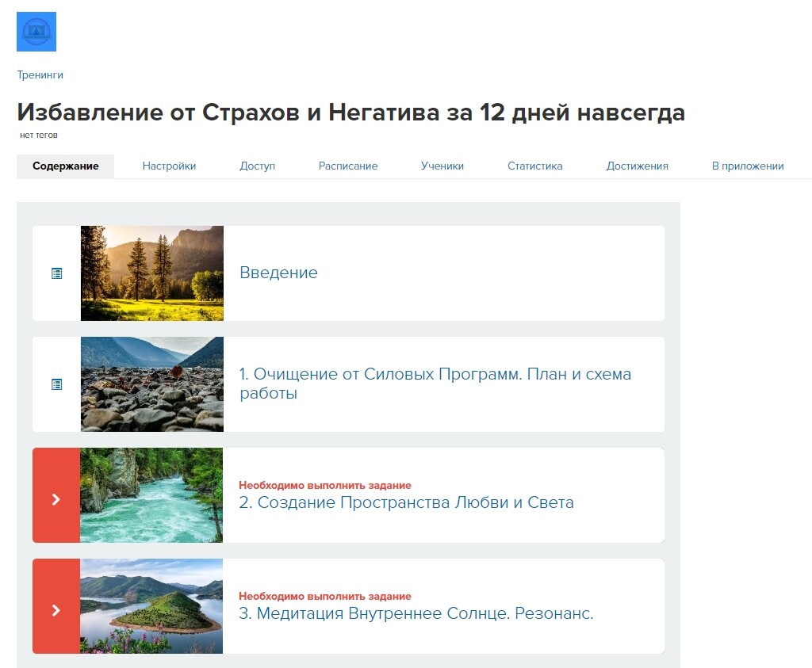Click 'Необходимо выполнить задание' above lesson 3
The width and height of the screenshot is (812, 668).
click(x=324, y=596)
